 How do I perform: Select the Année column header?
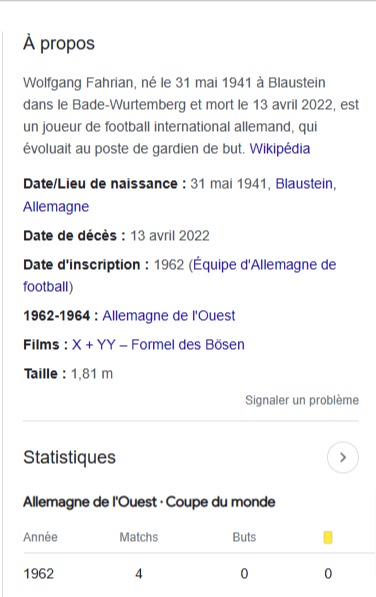[40, 537]
